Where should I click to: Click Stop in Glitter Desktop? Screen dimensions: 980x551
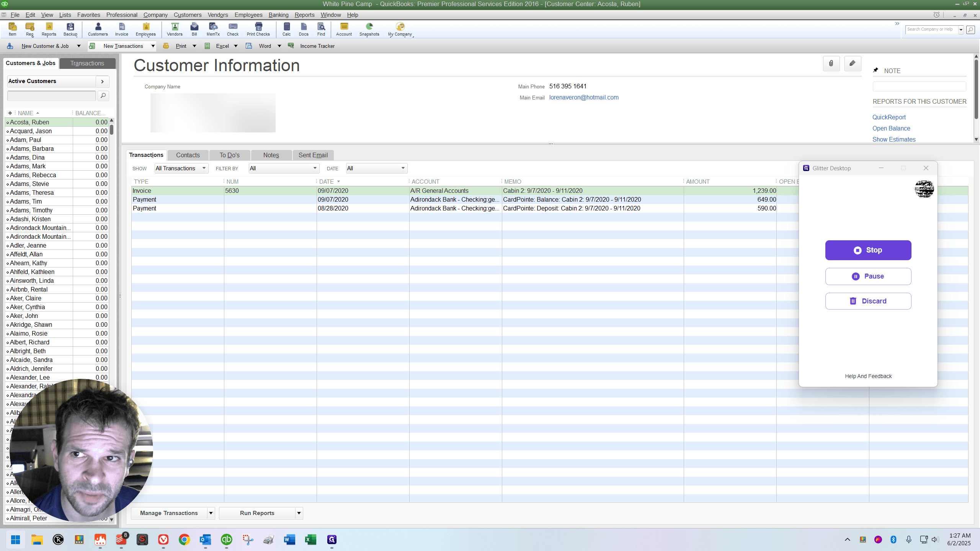(x=868, y=250)
